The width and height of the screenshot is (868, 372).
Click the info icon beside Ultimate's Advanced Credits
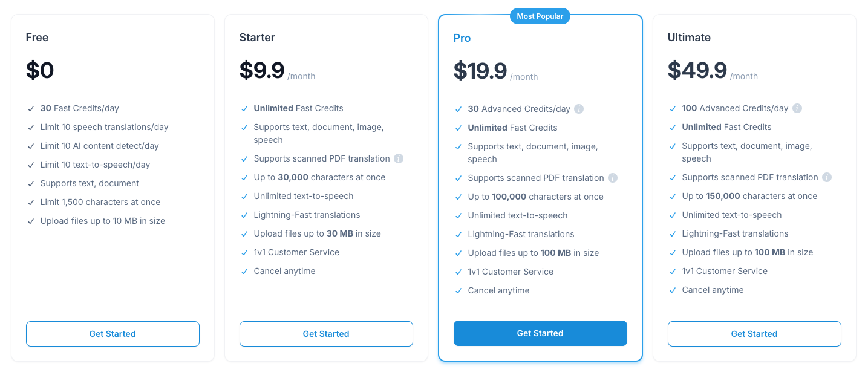click(x=797, y=108)
